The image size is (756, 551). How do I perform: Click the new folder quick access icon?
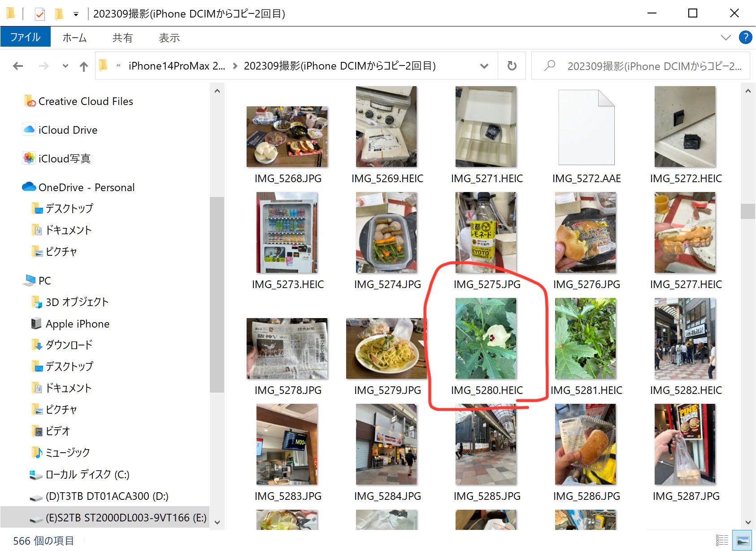pos(59,14)
